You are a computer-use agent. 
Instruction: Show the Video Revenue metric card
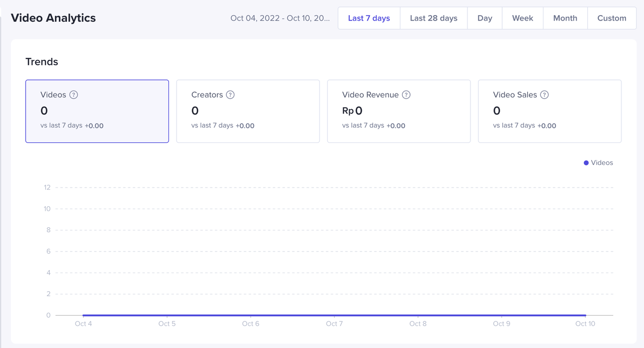pos(399,111)
